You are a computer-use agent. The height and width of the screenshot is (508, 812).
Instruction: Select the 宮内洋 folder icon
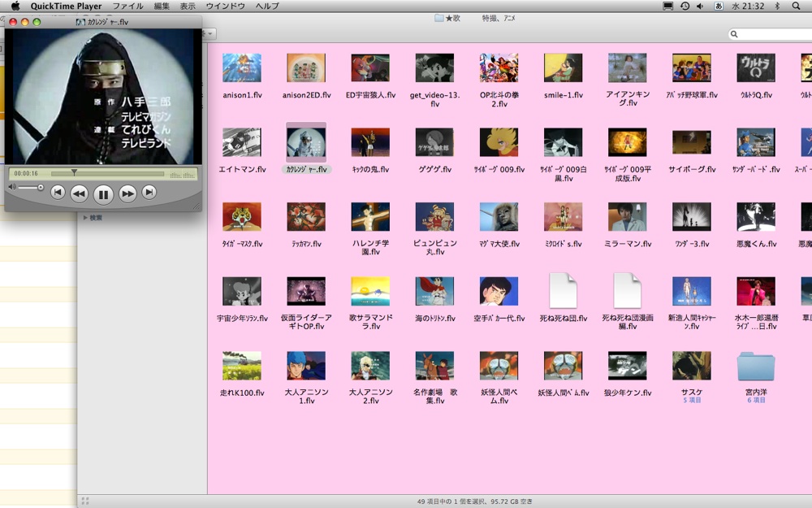(x=755, y=367)
